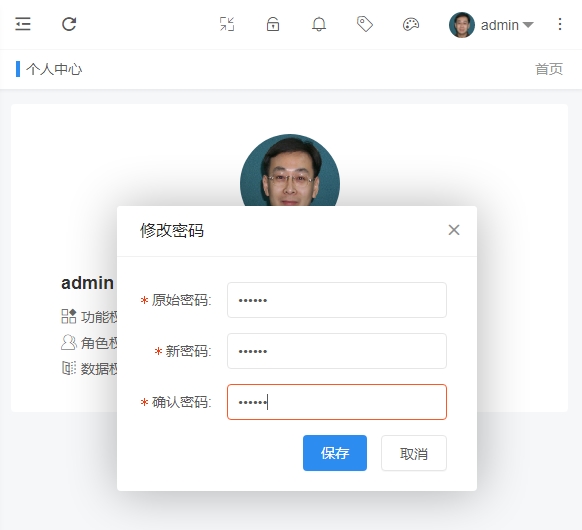Click the tag icon in header

point(365,24)
